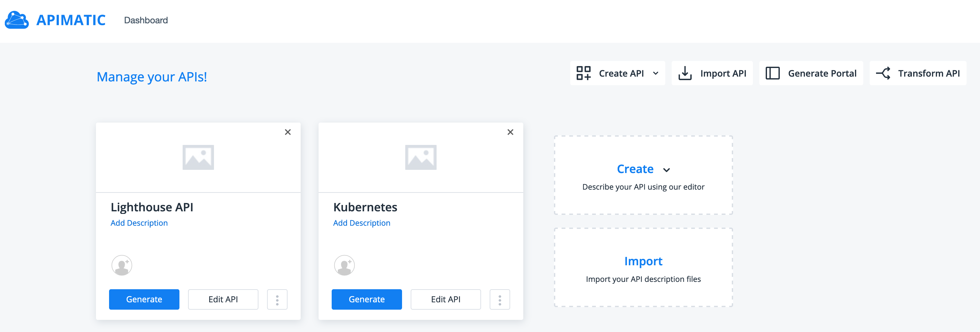Open the kebab menu on Kubernetes card
This screenshot has height=332, width=980.
(500, 299)
